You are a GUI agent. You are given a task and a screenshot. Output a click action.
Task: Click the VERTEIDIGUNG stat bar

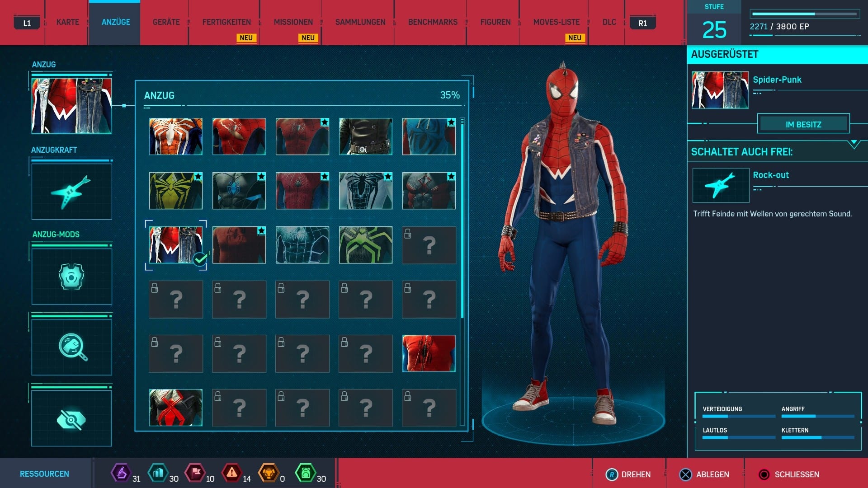point(739,416)
